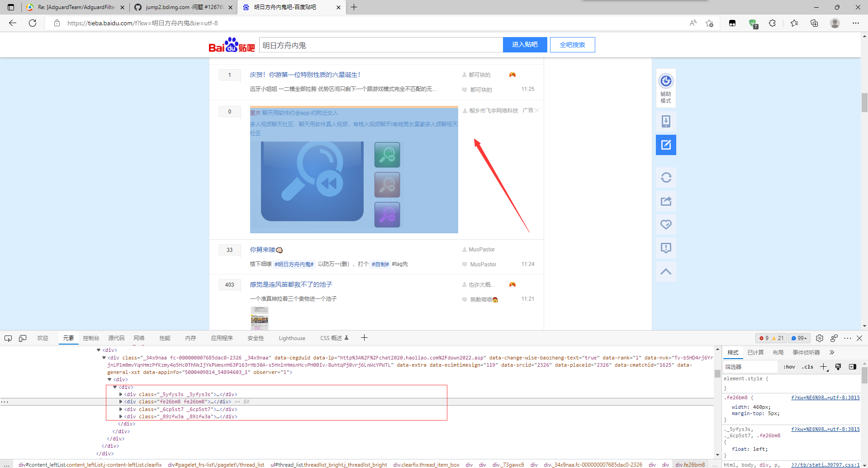The width and height of the screenshot is (868, 468).
Task: Select the inspect element tool in DevTools
Action: click(8, 338)
